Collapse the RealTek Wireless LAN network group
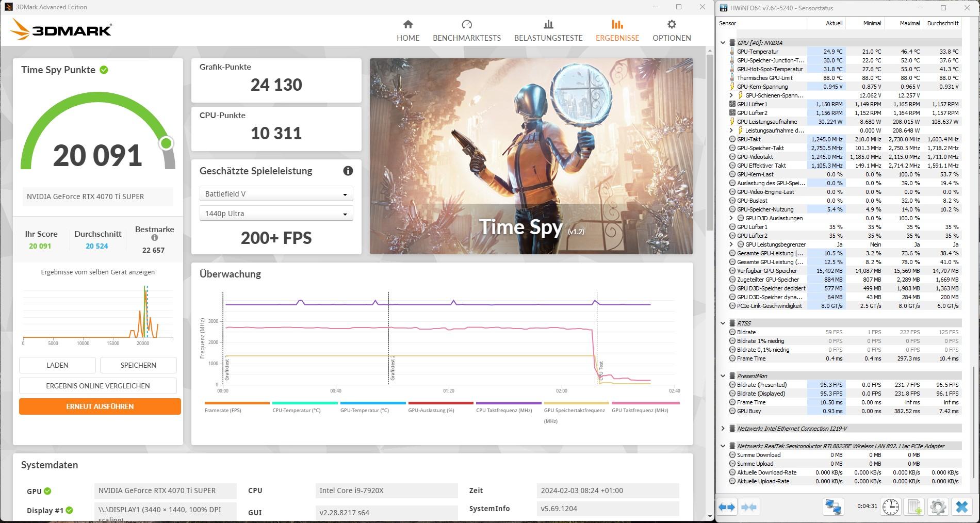980x523 pixels. [x=723, y=446]
